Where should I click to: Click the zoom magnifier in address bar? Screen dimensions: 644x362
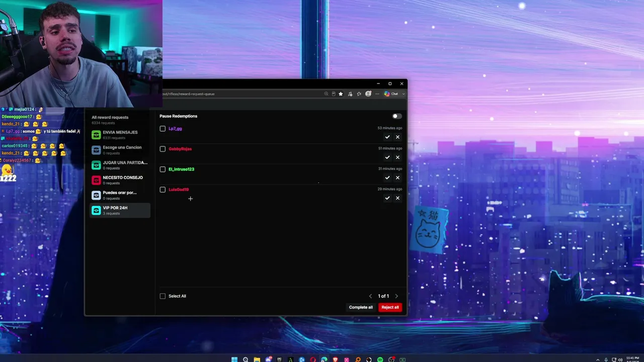pos(327,94)
